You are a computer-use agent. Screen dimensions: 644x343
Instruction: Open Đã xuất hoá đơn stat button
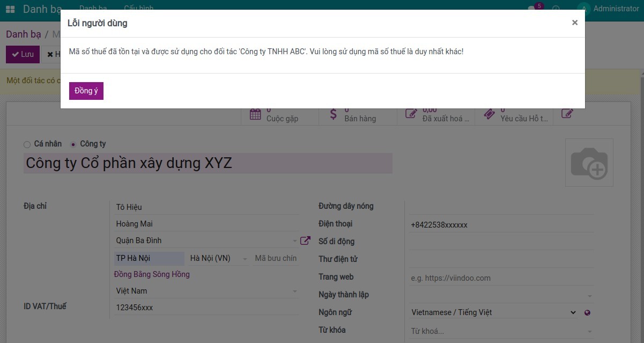[435, 115]
